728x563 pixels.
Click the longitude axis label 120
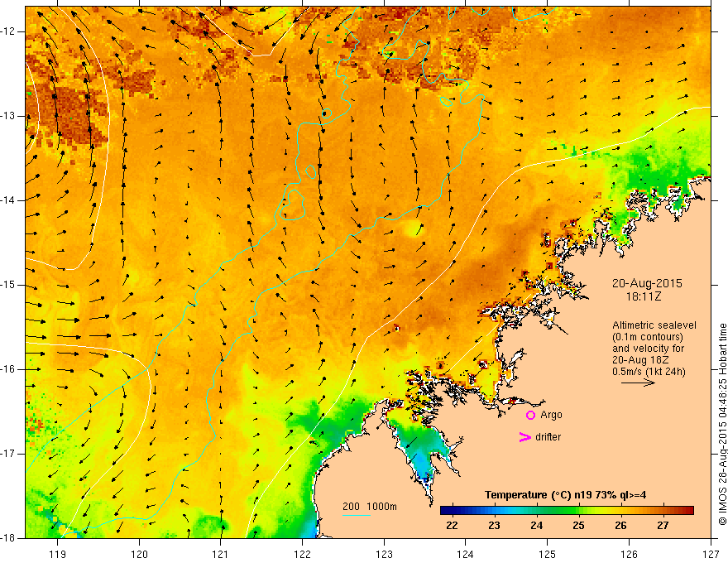139,554
